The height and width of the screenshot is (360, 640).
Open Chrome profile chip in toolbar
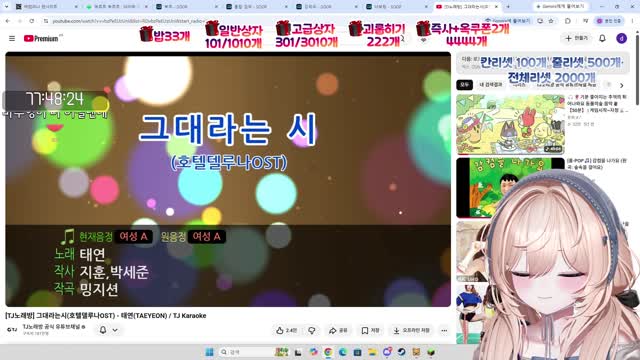[609, 20]
